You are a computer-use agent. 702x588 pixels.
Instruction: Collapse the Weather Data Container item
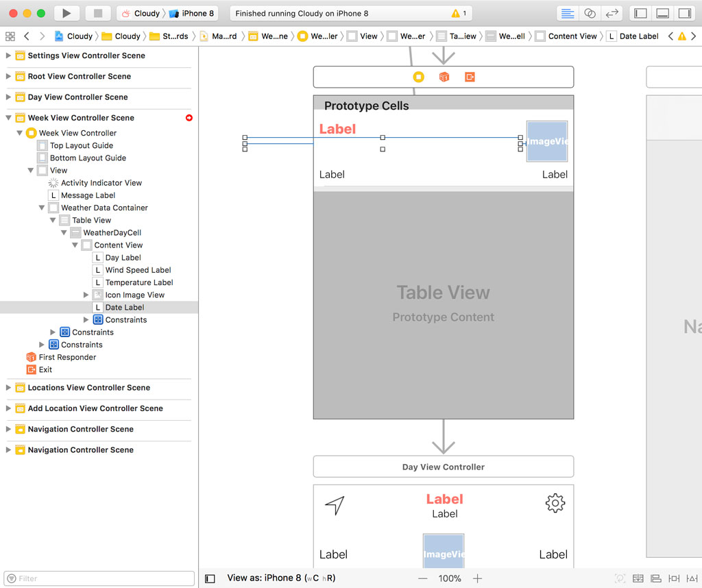[x=43, y=208]
